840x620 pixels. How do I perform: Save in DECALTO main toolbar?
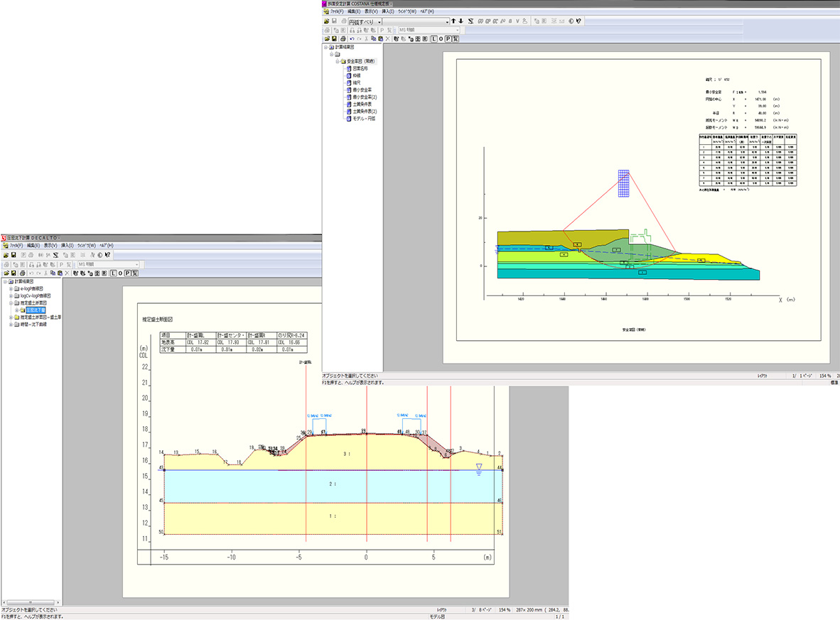click(14, 255)
